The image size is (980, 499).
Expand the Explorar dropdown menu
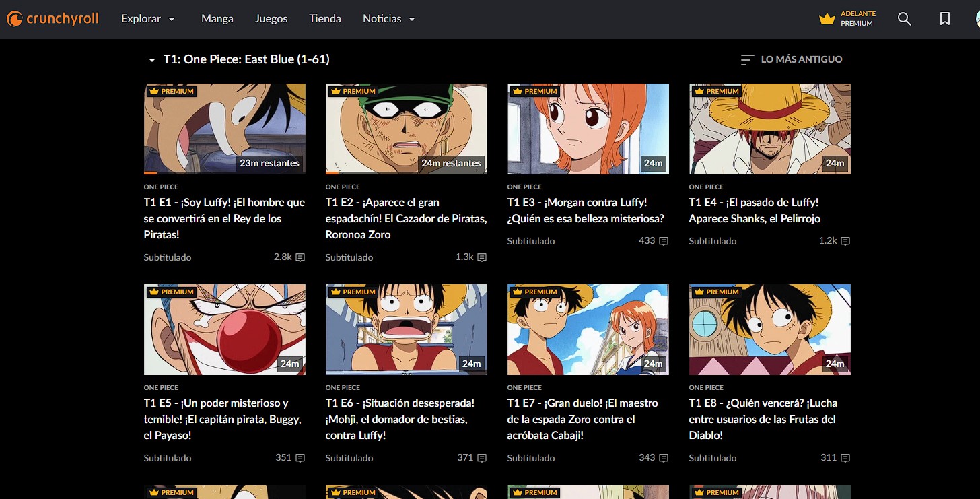(x=148, y=19)
